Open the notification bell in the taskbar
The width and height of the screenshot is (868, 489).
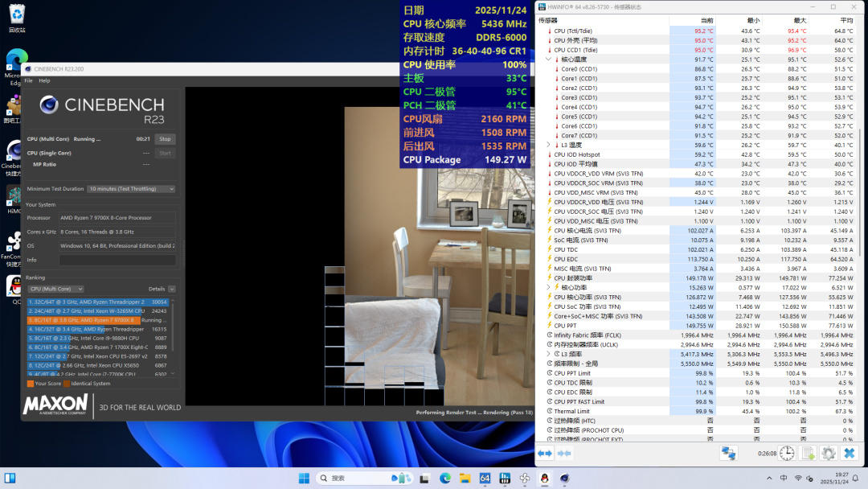click(x=856, y=478)
